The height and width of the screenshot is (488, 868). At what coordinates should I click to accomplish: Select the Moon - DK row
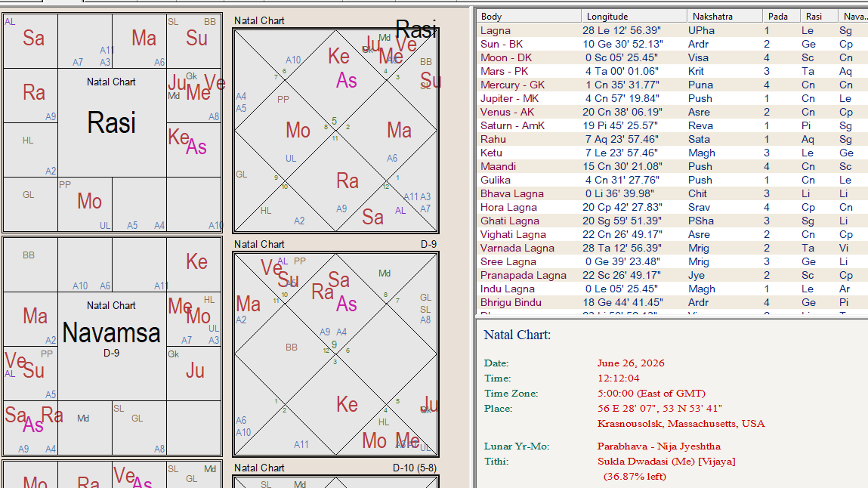672,57
